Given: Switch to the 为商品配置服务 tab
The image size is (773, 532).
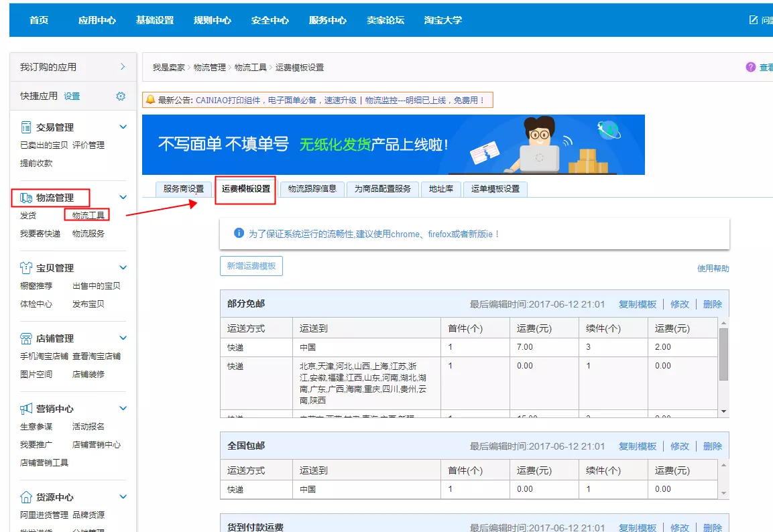Looking at the screenshot, I should tap(383, 189).
